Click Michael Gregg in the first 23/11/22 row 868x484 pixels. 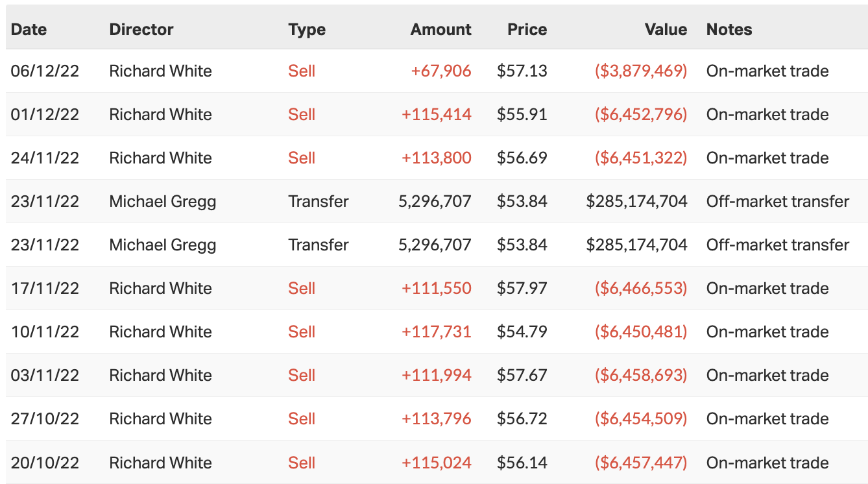click(x=163, y=201)
